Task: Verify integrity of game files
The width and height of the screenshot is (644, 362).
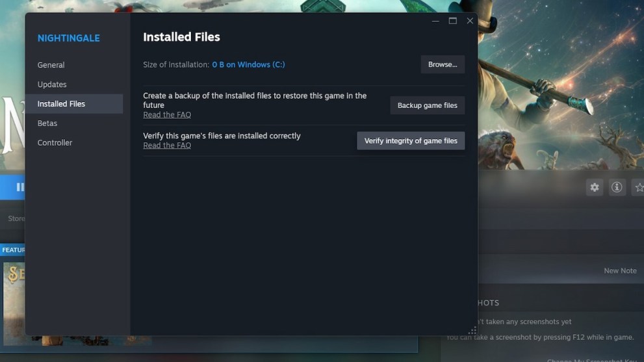Action: click(411, 141)
